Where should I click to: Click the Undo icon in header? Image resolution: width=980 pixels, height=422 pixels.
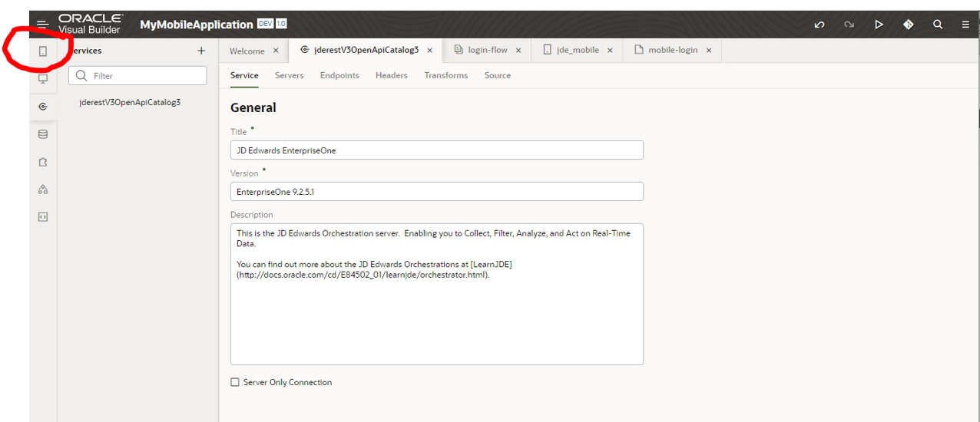[x=819, y=25]
